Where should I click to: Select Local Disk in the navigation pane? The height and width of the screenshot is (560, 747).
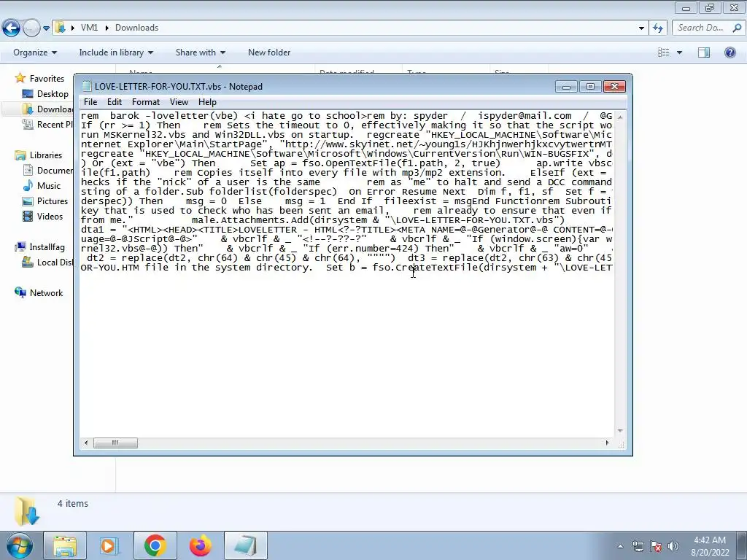(x=47, y=262)
